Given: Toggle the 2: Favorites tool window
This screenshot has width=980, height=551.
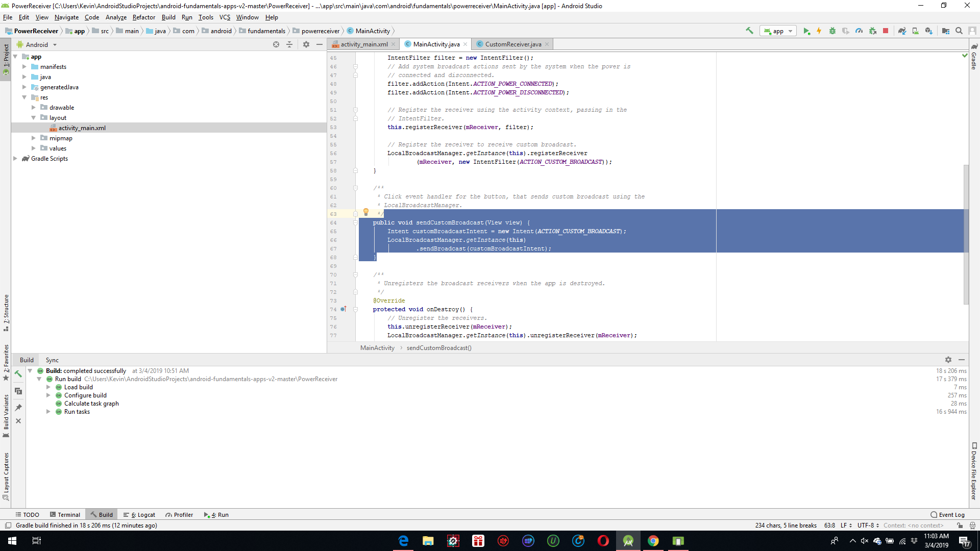Looking at the screenshot, I should point(6,362).
